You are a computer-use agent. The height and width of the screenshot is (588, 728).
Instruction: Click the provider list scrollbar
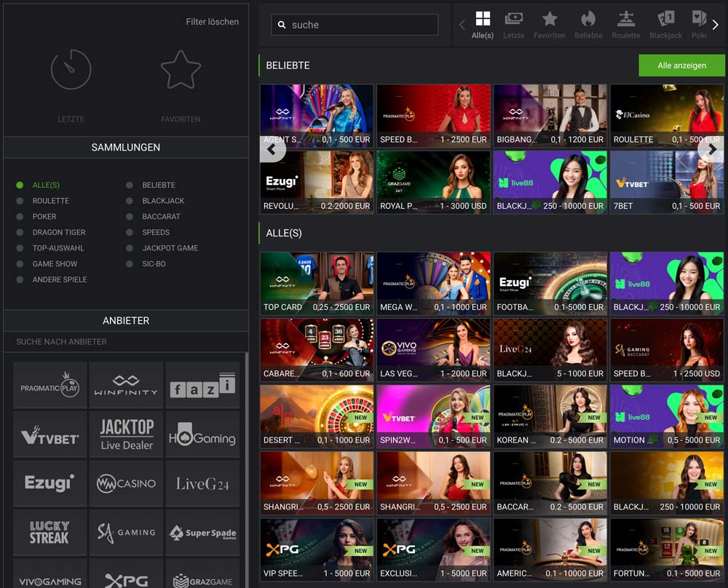tap(247, 469)
